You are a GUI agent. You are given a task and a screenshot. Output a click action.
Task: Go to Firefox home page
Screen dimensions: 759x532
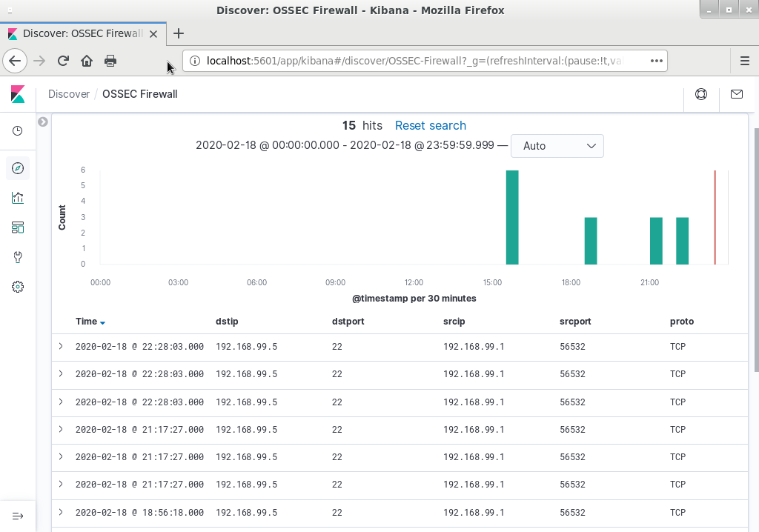click(87, 61)
